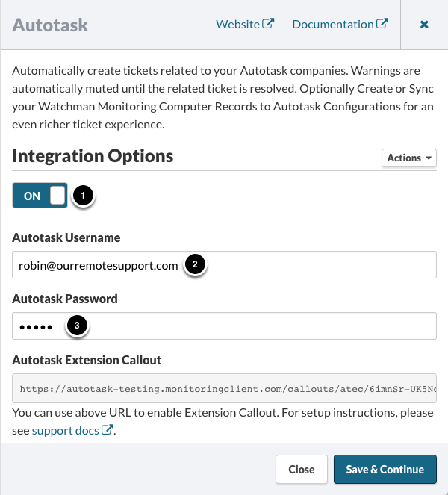Open the Actions dropdown menu

(x=409, y=158)
